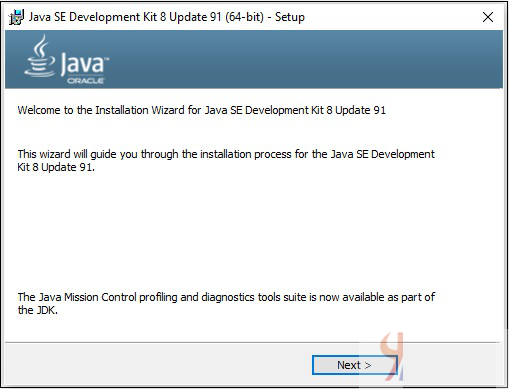Click the installer icon in the title bar
The width and height of the screenshot is (509, 389).
tap(16, 17)
